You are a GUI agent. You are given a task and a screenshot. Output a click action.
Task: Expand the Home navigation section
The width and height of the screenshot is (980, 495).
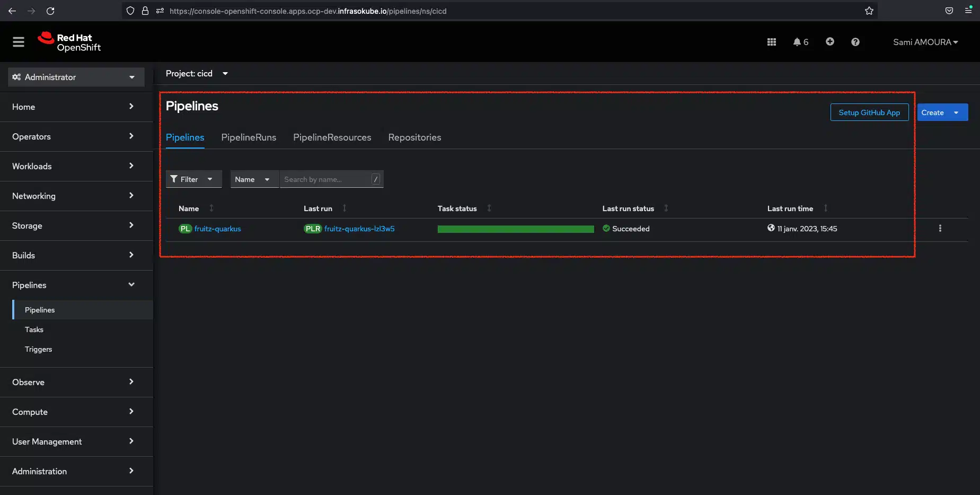pyautogui.click(x=76, y=107)
